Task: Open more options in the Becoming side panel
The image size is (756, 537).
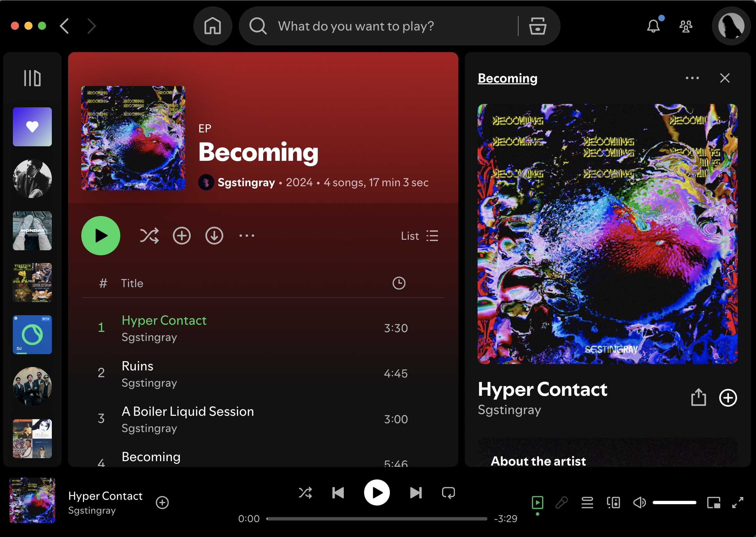Action: click(692, 78)
